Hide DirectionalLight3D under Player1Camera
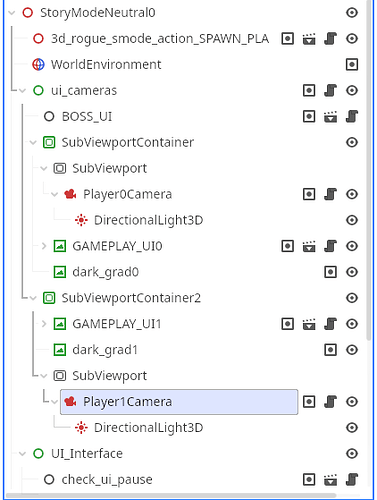This screenshot has height=500, width=377. point(352,428)
